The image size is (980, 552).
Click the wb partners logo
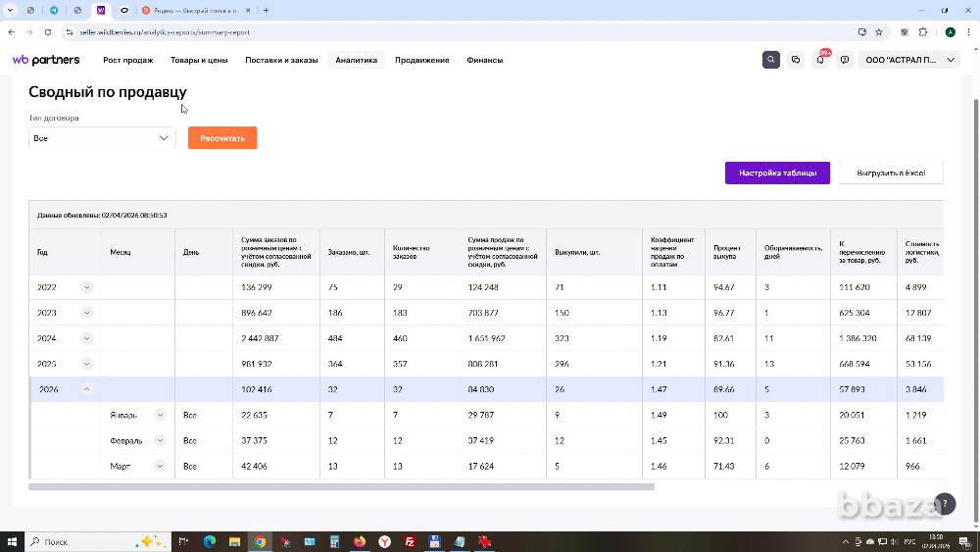pos(46,60)
